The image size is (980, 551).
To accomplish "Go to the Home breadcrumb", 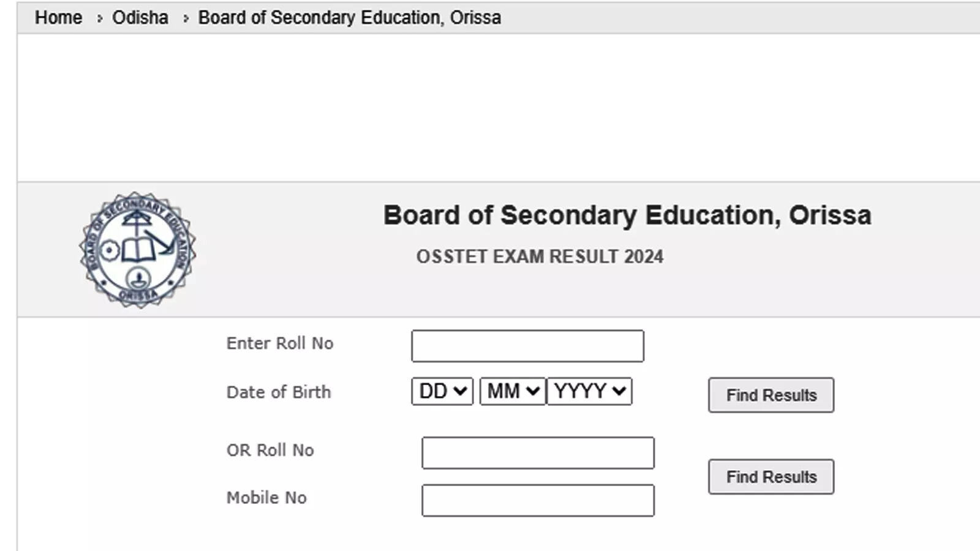I will (x=58, y=18).
